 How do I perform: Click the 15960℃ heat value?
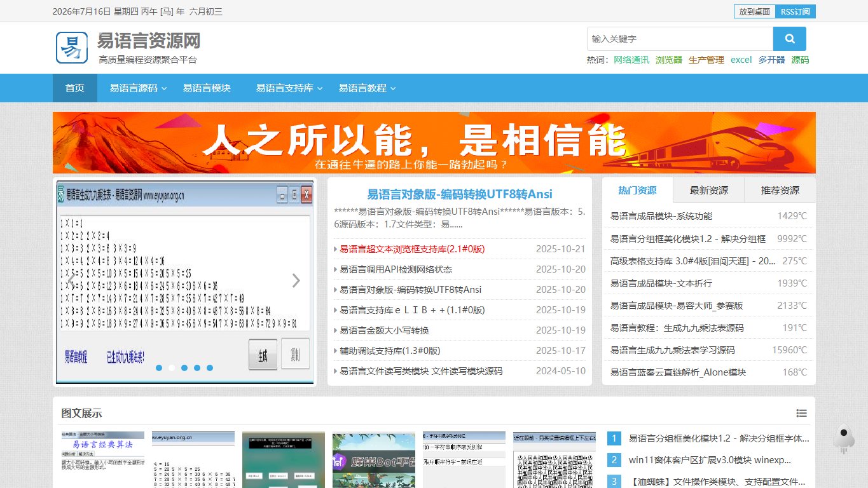pos(789,350)
